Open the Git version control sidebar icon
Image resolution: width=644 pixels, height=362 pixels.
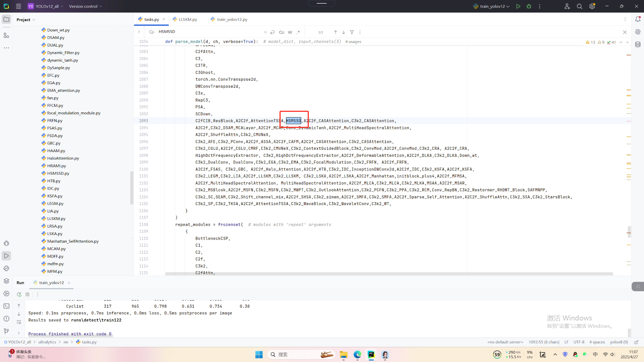[6, 331]
